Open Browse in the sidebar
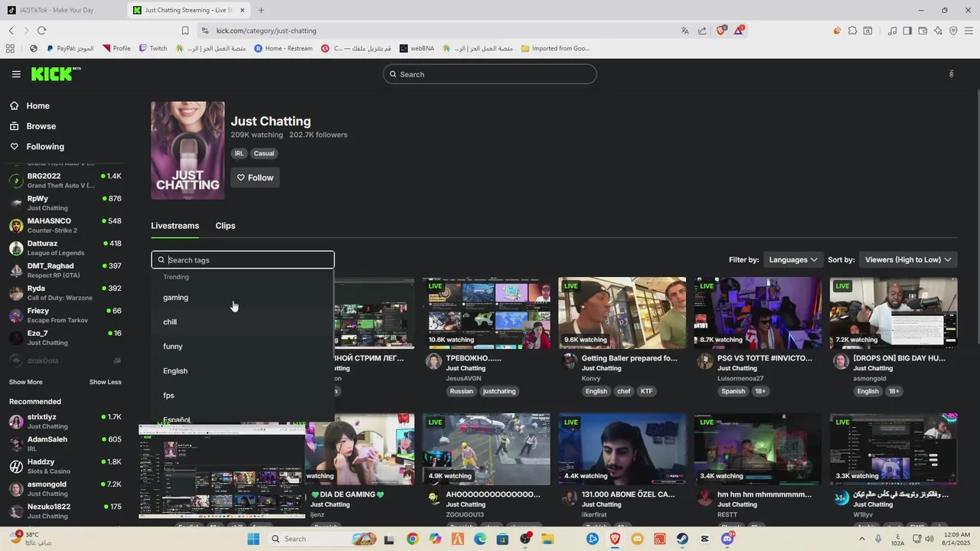The image size is (980, 551). point(41,126)
